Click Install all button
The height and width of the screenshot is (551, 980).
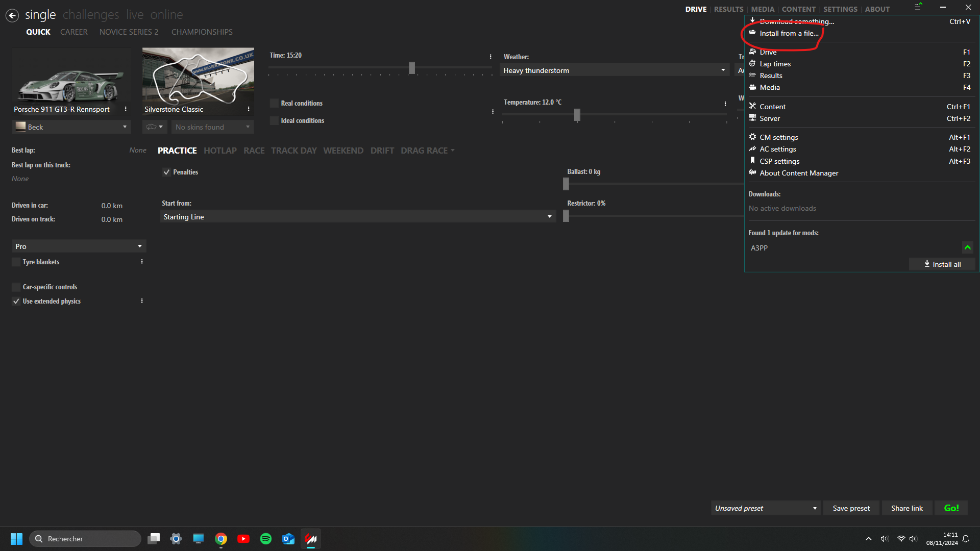tap(942, 264)
